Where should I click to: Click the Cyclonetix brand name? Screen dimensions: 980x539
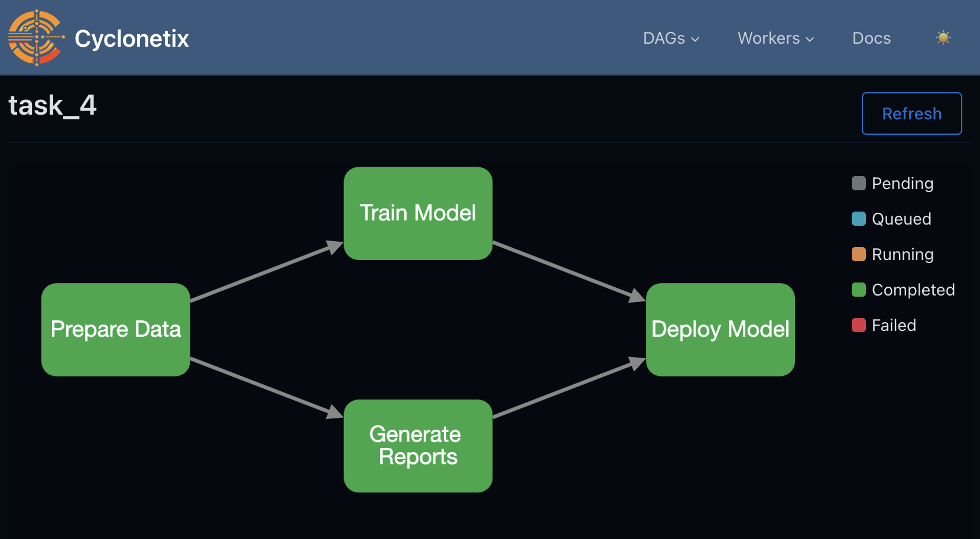132,39
